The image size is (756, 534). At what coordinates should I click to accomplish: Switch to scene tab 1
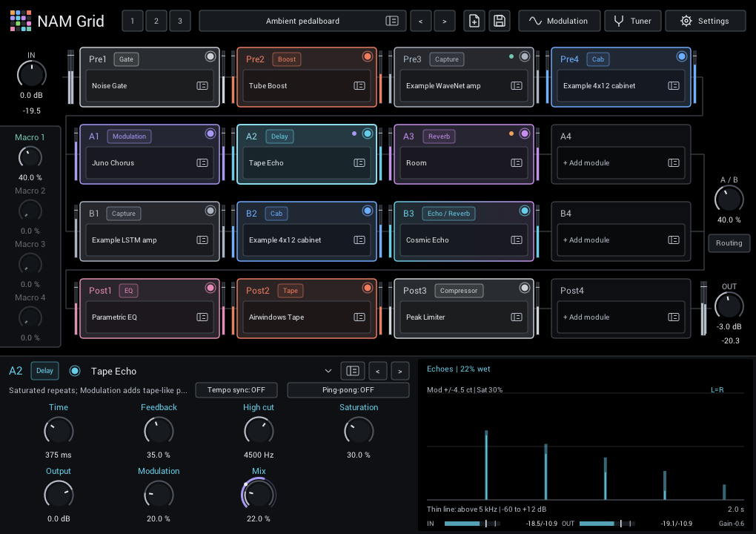coord(133,21)
